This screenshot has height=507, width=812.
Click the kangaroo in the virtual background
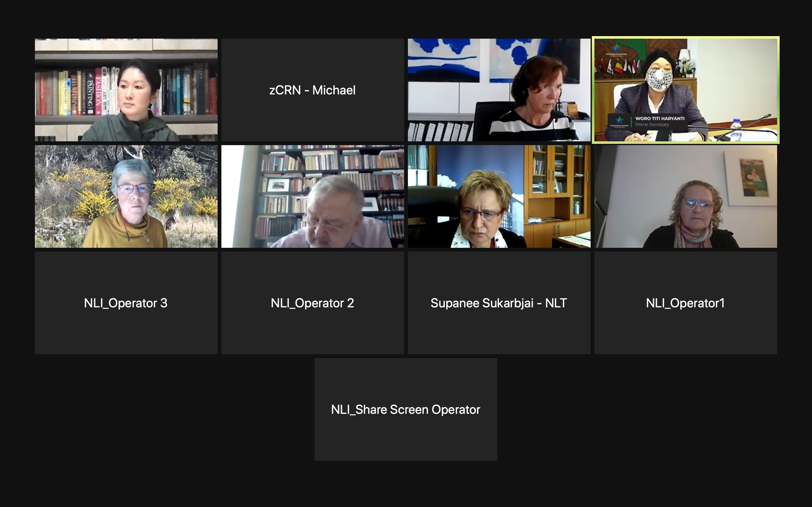[x=173, y=220]
